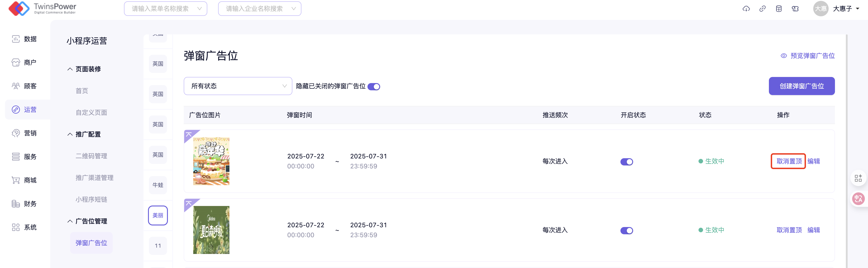Open the menu name search dropdown
The height and width of the screenshot is (268, 868).
pyautogui.click(x=165, y=9)
